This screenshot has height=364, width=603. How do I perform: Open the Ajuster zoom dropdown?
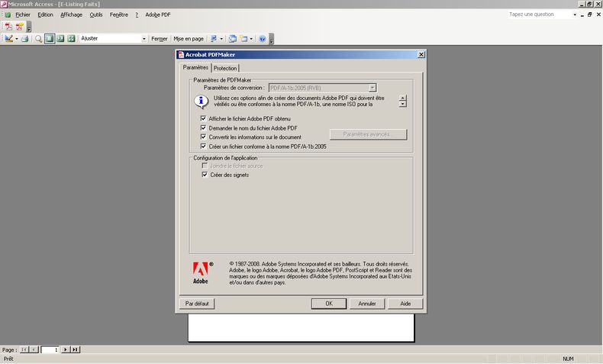pyautogui.click(x=144, y=38)
